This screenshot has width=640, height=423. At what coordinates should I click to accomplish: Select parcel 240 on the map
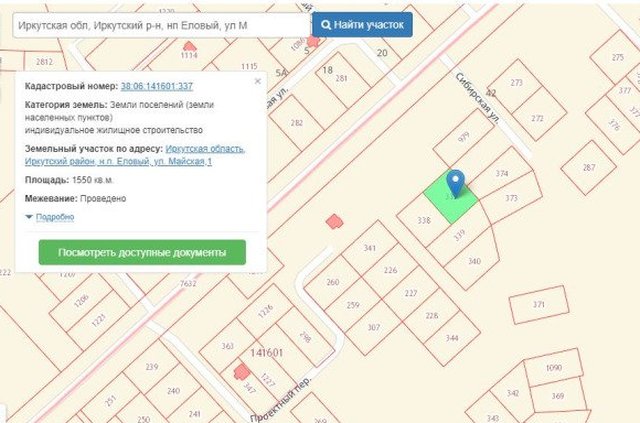coord(173,391)
